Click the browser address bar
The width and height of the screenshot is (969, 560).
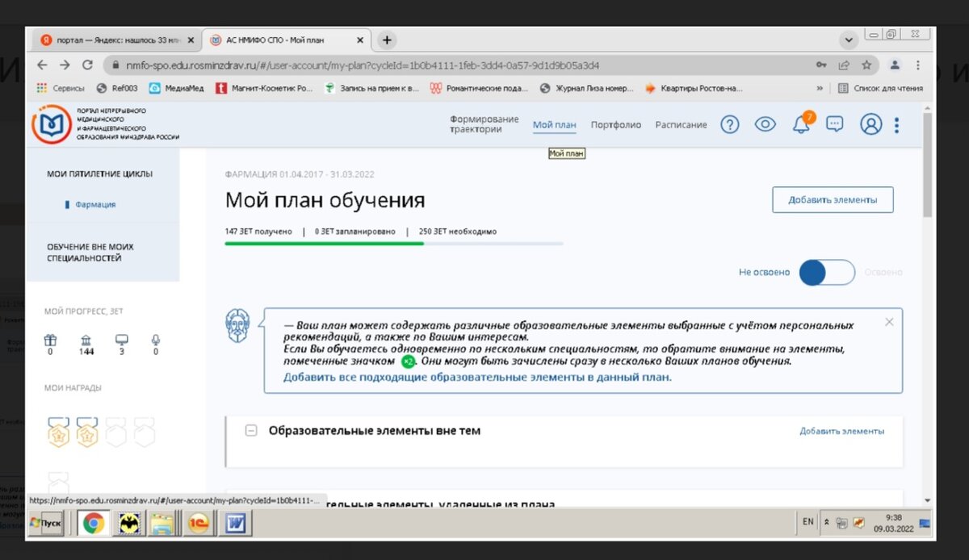tap(460, 65)
